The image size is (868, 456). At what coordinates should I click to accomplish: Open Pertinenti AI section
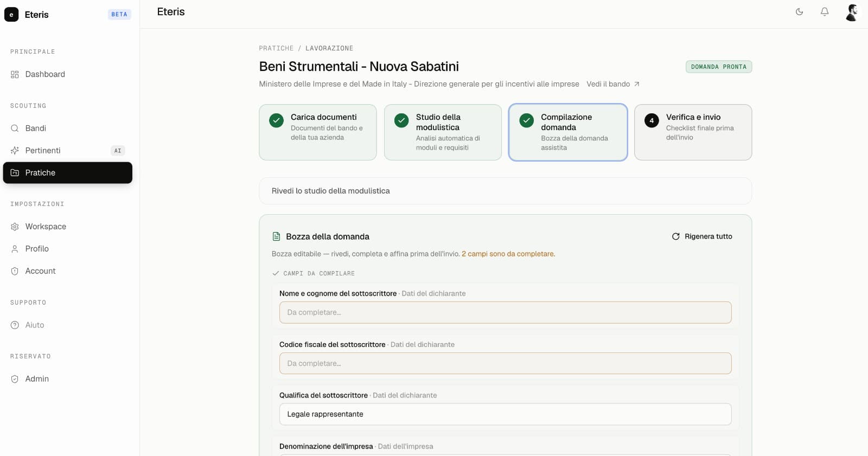68,151
